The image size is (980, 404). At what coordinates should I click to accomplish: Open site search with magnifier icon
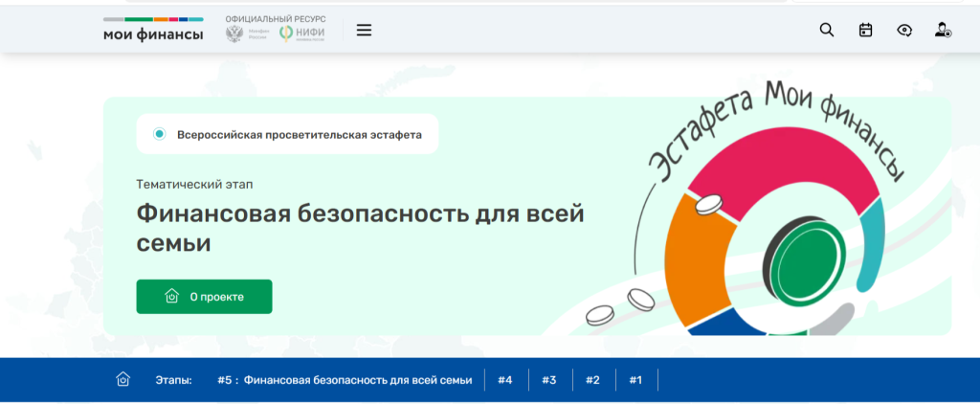[827, 30]
